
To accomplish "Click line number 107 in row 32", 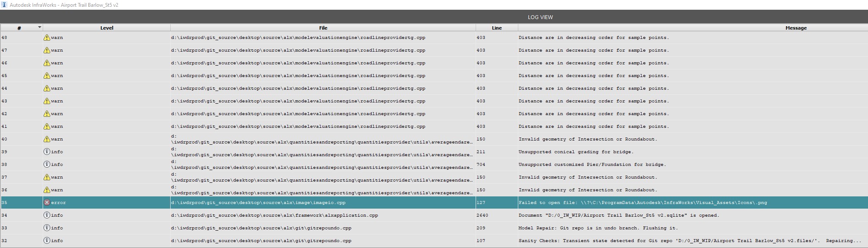I will tap(481, 240).
